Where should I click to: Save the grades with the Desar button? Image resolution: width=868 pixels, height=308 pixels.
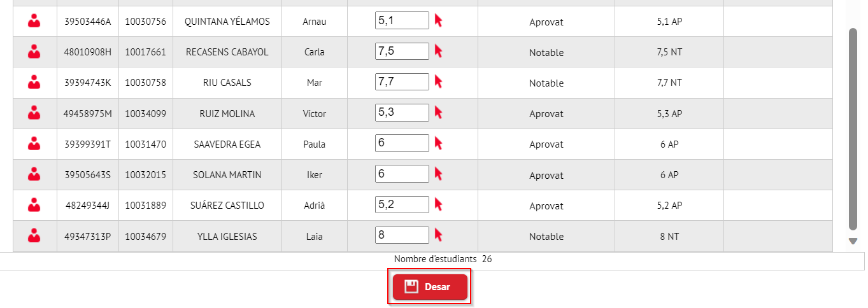pyautogui.click(x=430, y=287)
